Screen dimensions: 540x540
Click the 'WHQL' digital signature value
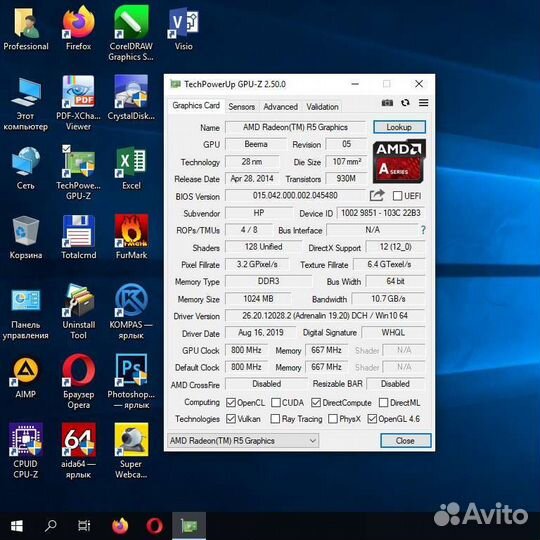(x=393, y=332)
